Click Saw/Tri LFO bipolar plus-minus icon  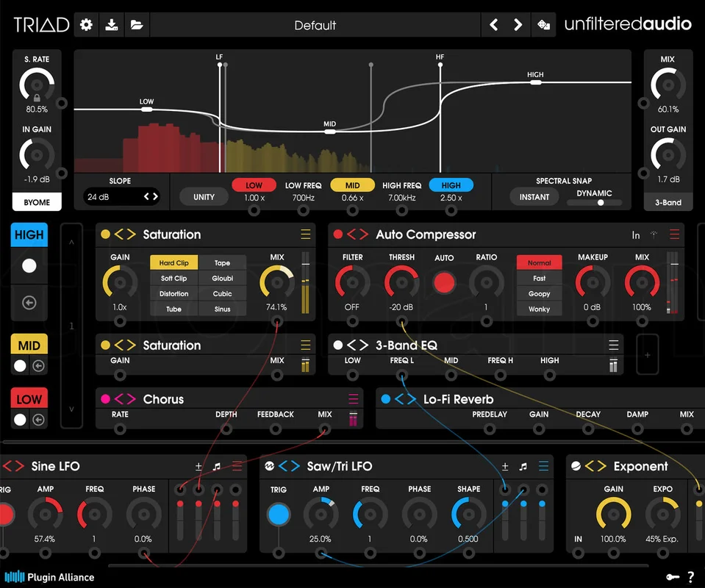coord(505,467)
